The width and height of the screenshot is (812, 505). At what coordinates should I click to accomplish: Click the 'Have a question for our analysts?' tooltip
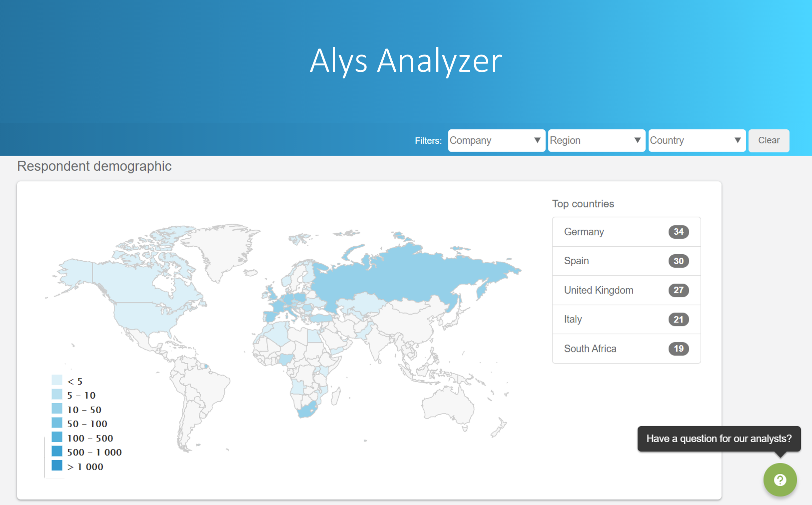point(719,439)
